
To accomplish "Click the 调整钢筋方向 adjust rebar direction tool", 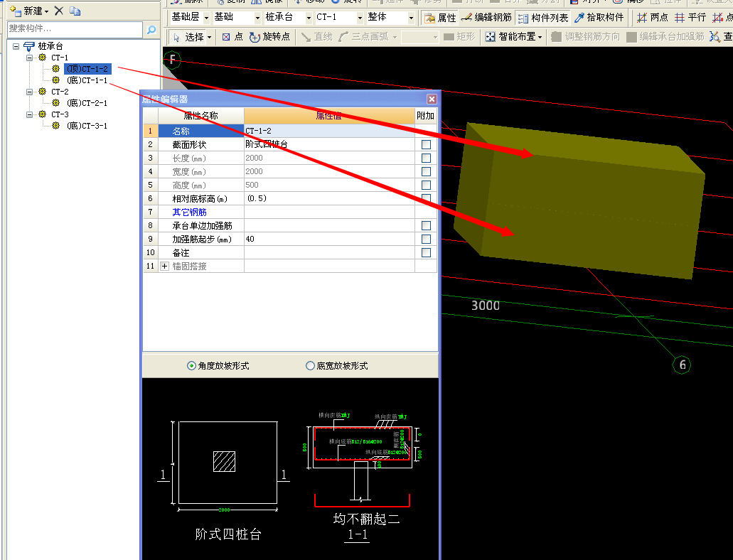I will [585, 37].
